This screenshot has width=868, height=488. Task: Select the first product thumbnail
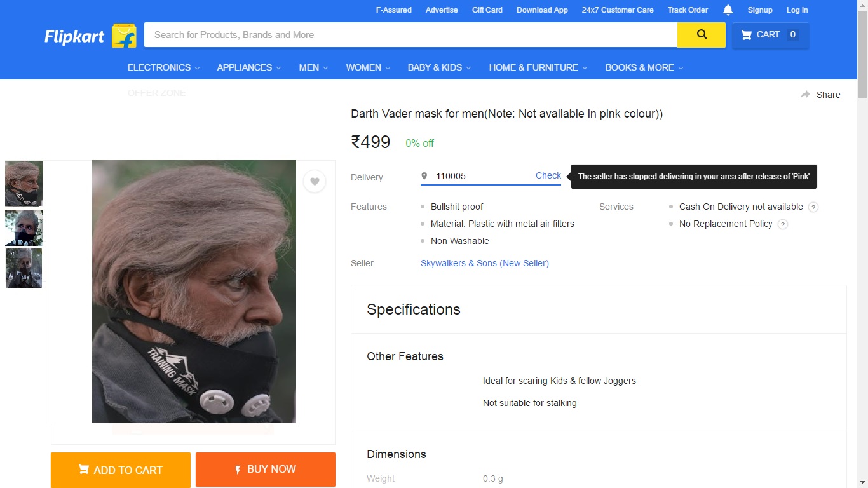point(24,184)
